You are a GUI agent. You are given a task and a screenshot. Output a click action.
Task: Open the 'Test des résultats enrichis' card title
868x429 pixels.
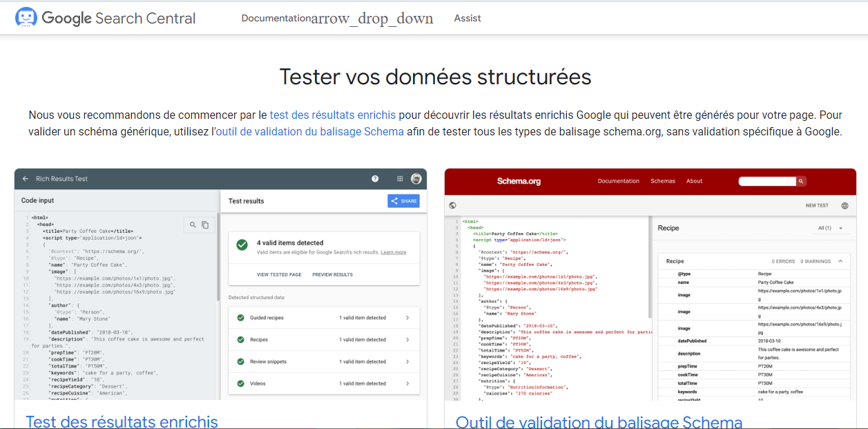pyautogui.click(x=122, y=421)
